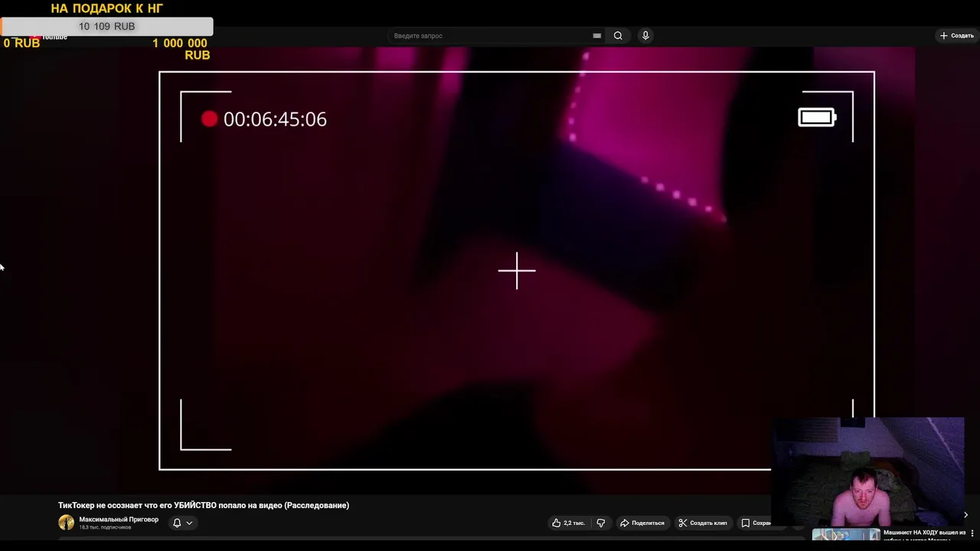Activate voice search microphone
Viewport: 980px width, 551px height.
click(x=645, y=36)
